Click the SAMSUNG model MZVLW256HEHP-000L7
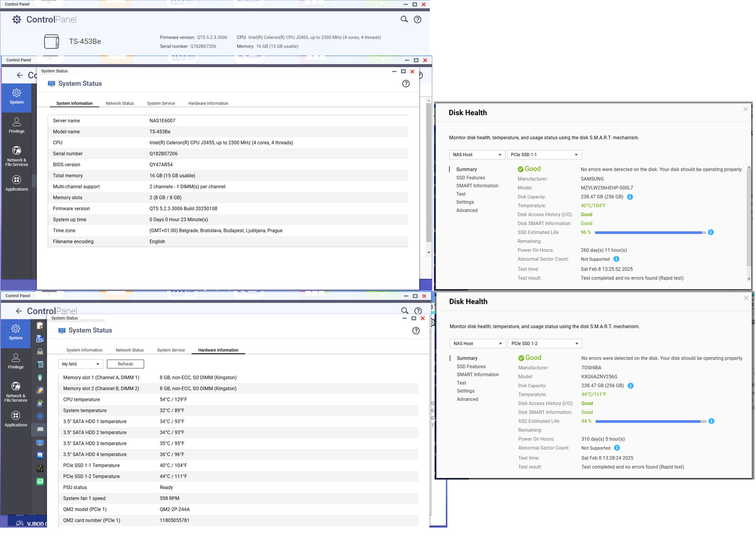Screen dimensions: 756x549 pos(607,188)
